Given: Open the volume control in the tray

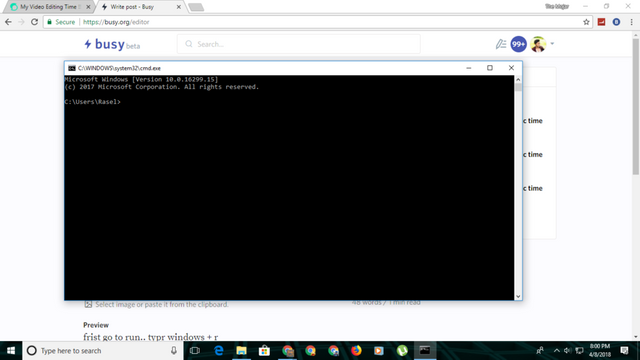Looking at the screenshot, I should point(567,351).
